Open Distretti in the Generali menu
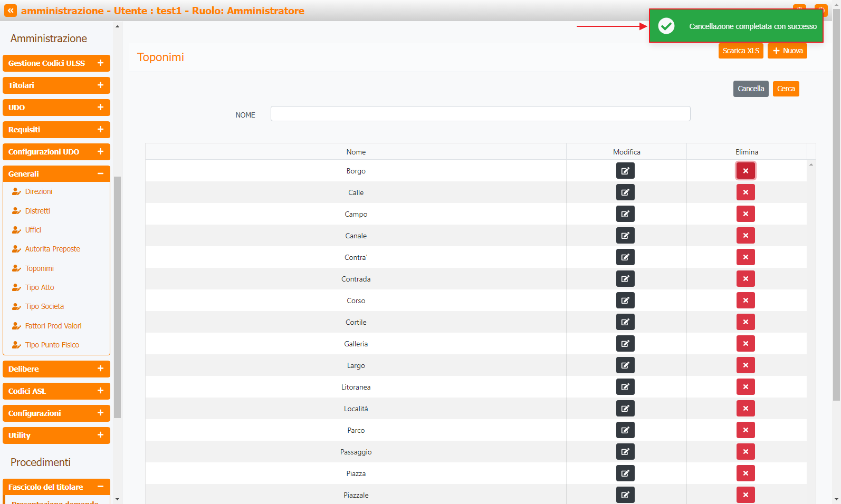The image size is (841, 504). [37, 211]
